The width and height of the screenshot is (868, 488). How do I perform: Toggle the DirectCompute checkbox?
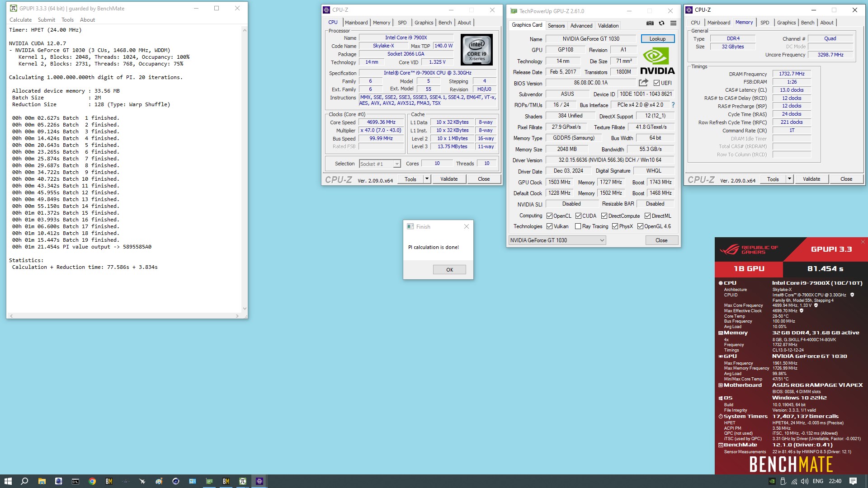[604, 216]
